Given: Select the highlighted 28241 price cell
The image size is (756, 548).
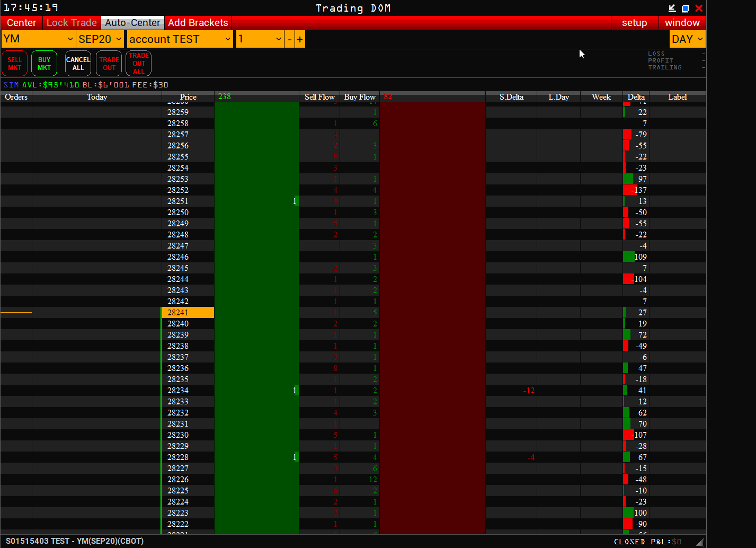Looking at the screenshot, I should (188, 313).
